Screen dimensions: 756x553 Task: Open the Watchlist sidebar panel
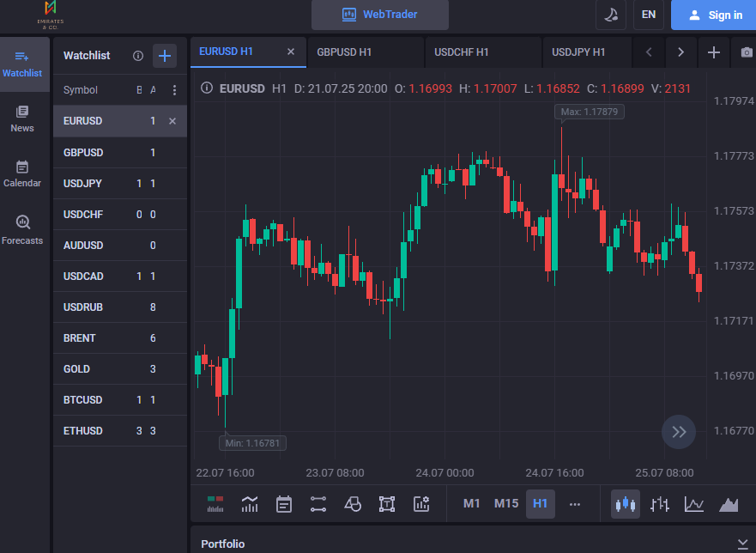tap(22, 64)
